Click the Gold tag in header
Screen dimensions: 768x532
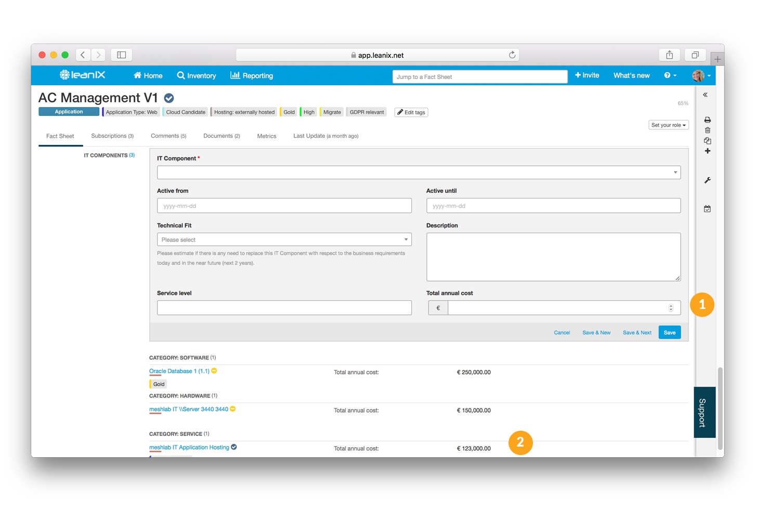tap(289, 112)
